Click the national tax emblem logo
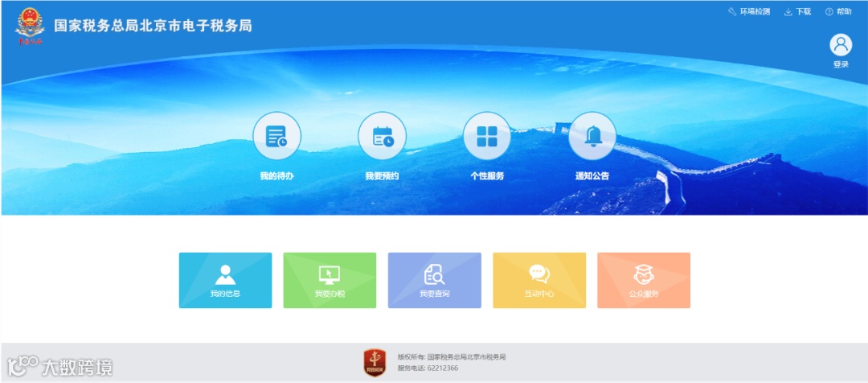This screenshot has width=868, height=383. [30, 26]
